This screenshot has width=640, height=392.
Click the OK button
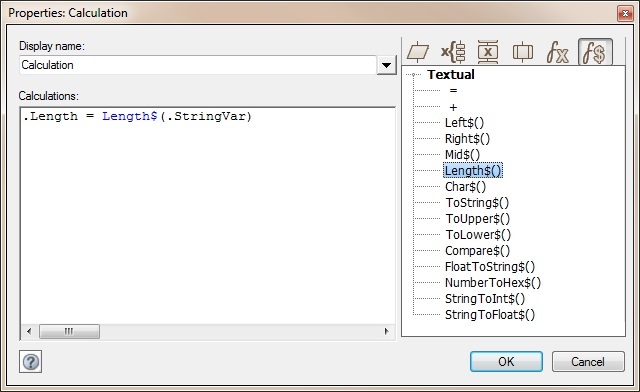(506, 361)
